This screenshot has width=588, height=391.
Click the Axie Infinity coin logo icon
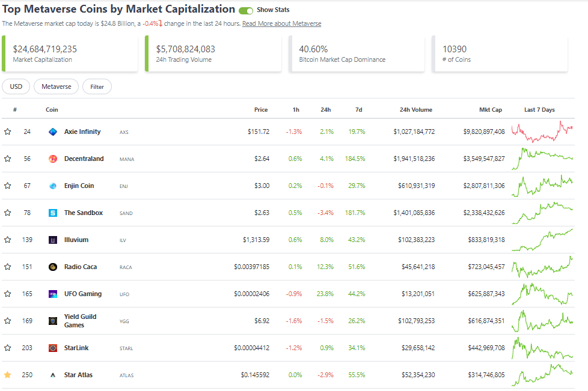pos(53,132)
